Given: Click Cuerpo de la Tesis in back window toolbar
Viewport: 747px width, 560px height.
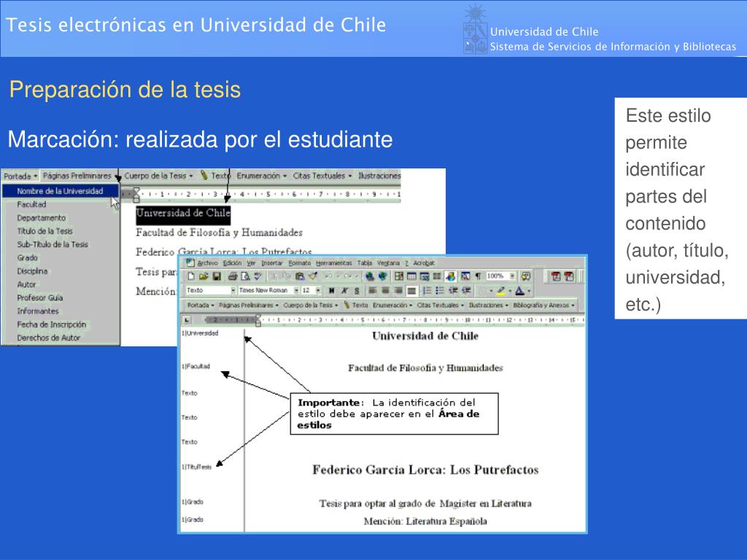Looking at the screenshot, I should click(x=158, y=176).
